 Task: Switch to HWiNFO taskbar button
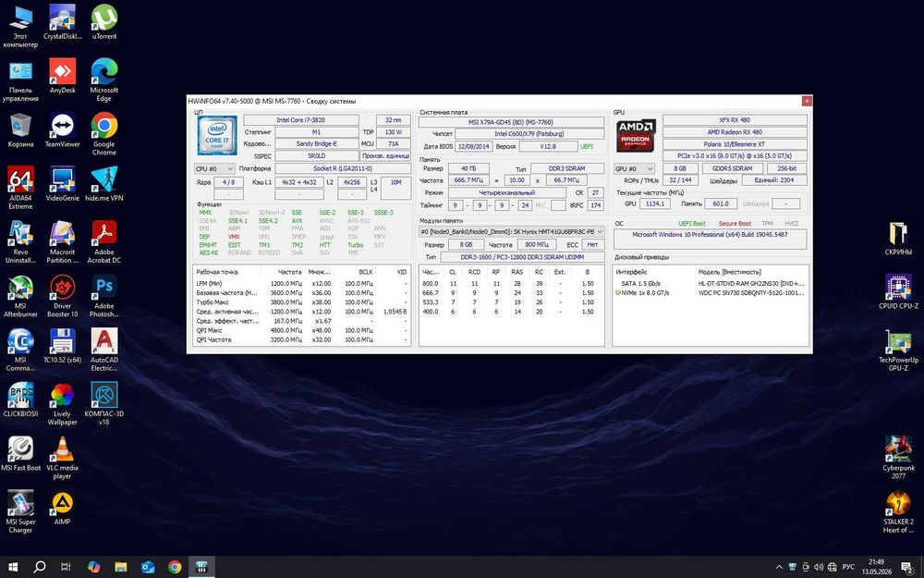[x=201, y=567]
